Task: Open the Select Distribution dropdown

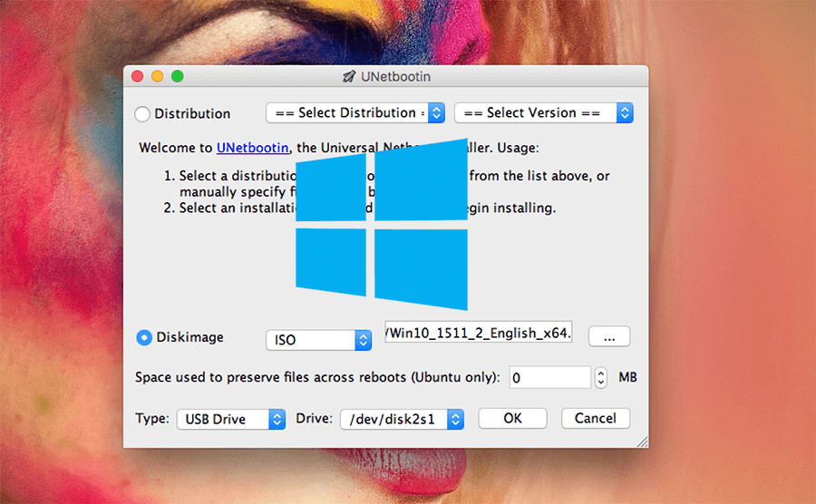Action: point(355,113)
